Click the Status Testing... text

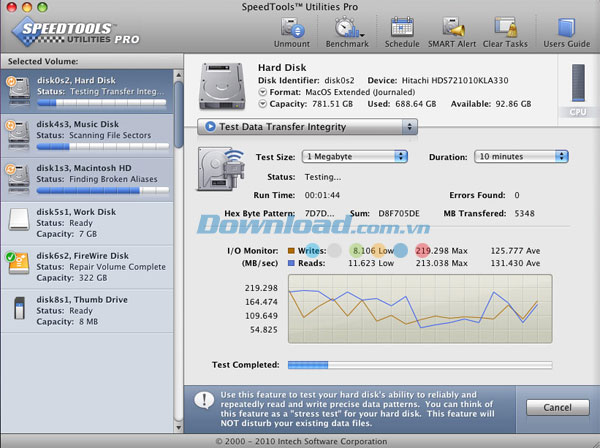323,177
